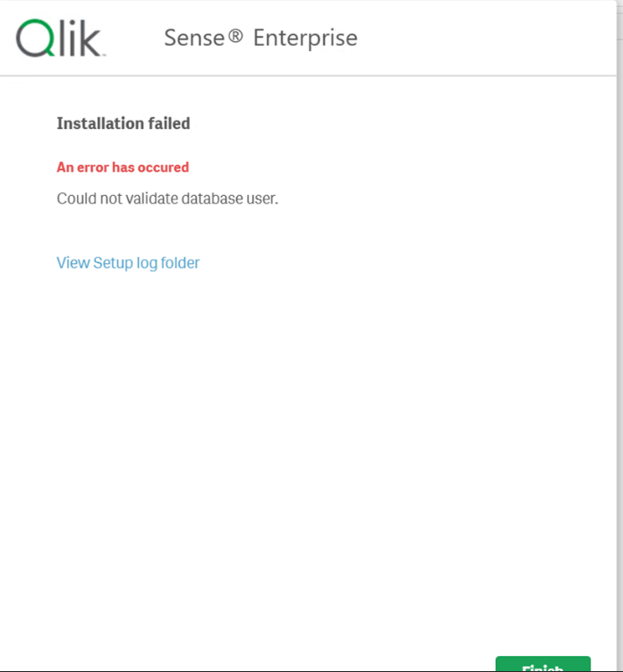Click the Sense® Enterprise product title
This screenshot has height=672, width=623.
coord(260,38)
